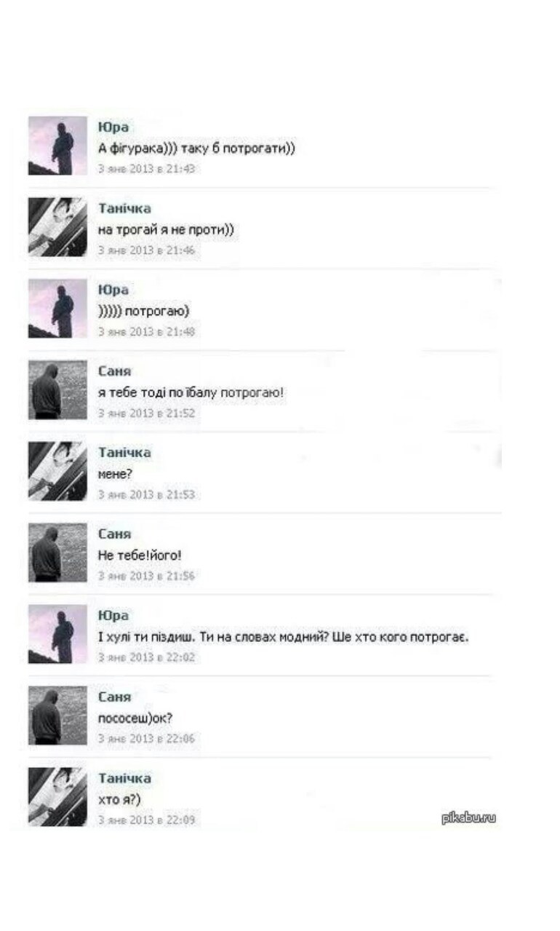The image size is (560, 931).
Task: Click Саня's avatar beside the 'Не тебе!його!' comment
Action: pyautogui.click(x=57, y=553)
